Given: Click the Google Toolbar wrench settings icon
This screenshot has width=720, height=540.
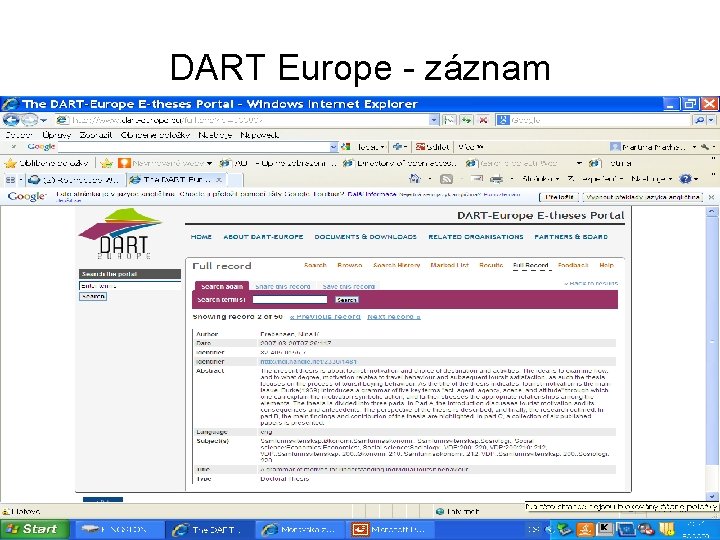Looking at the screenshot, I should click(x=705, y=147).
